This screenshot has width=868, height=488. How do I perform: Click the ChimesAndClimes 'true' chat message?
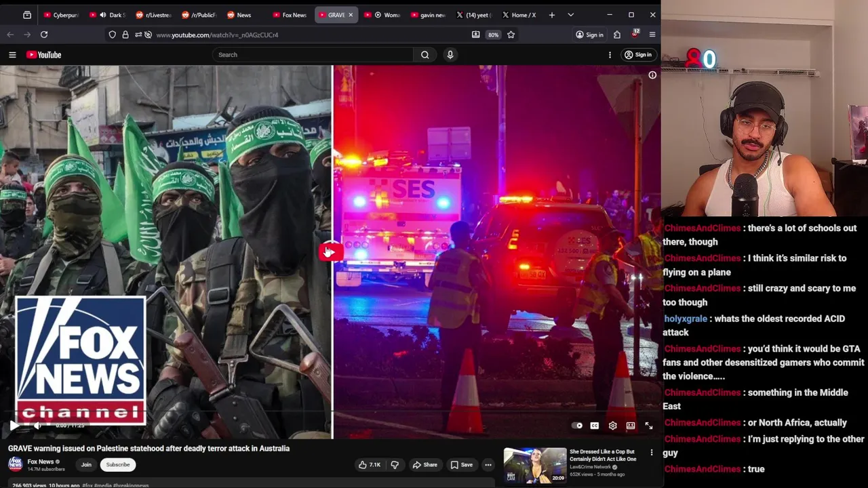715,469
